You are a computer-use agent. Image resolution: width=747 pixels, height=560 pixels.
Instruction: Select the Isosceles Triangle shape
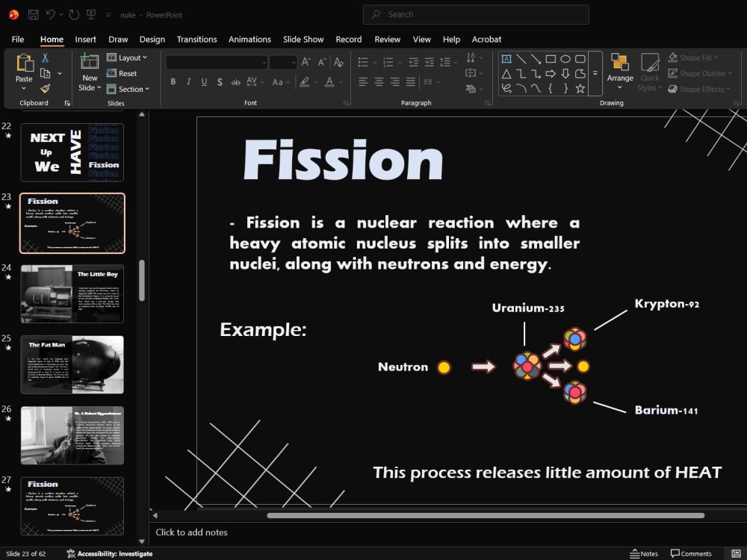point(506,74)
